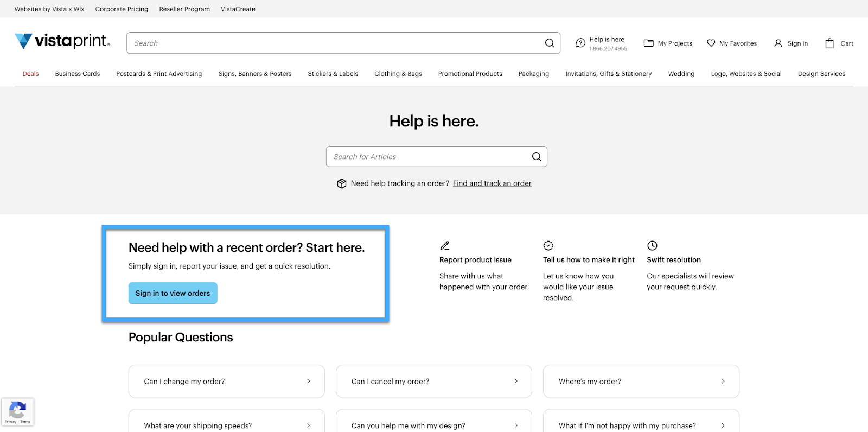Open the Corporate Pricing link
Image resolution: width=868 pixels, height=432 pixels.
click(122, 9)
